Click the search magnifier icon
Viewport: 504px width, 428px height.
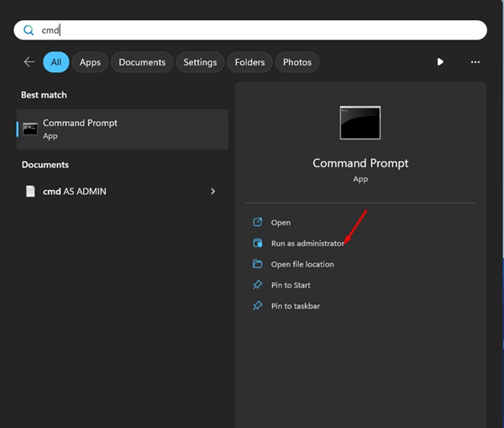click(x=29, y=30)
